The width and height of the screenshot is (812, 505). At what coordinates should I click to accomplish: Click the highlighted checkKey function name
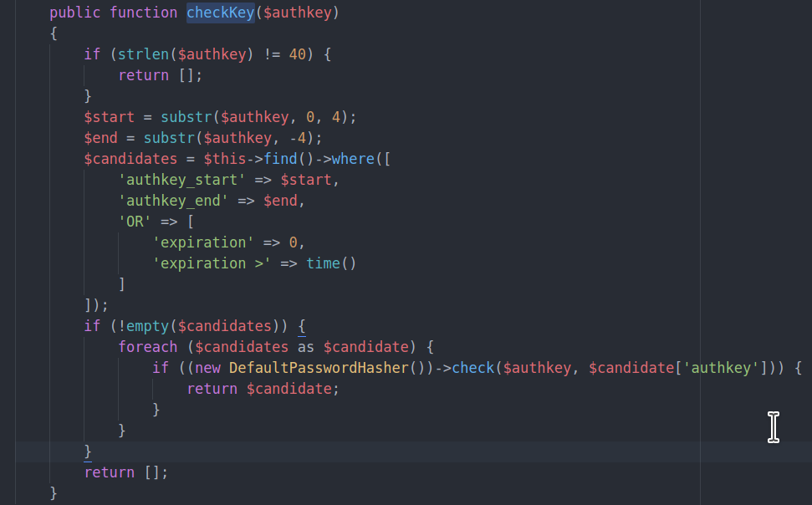pos(220,13)
